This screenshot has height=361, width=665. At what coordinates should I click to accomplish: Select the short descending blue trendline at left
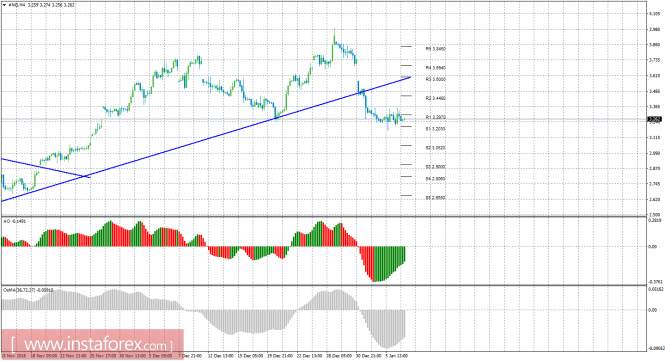click(45, 168)
